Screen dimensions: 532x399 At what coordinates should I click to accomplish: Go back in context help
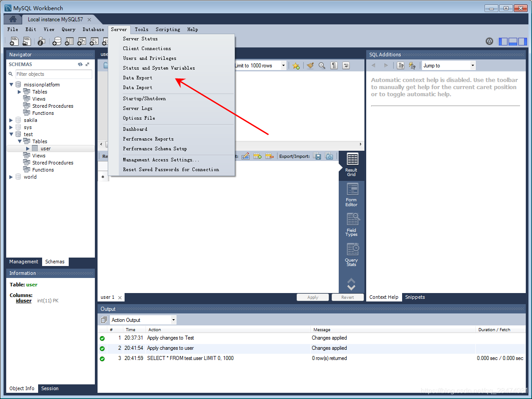pyautogui.click(x=374, y=66)
